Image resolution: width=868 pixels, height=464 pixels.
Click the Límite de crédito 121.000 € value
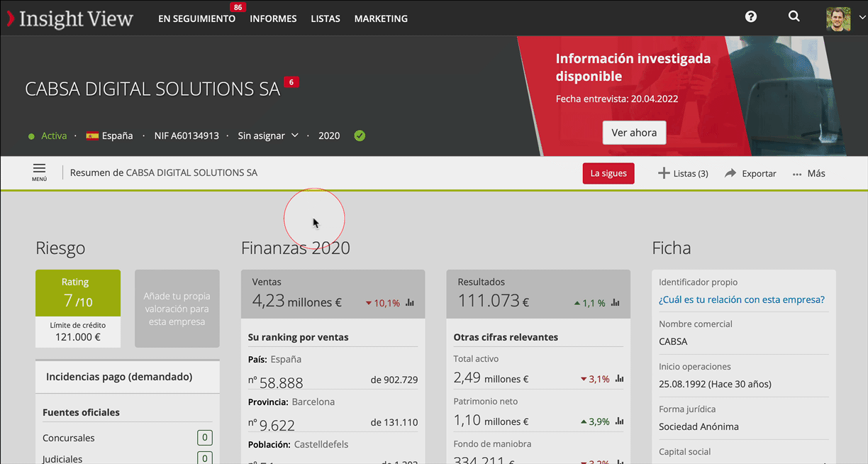click(78, 337)
